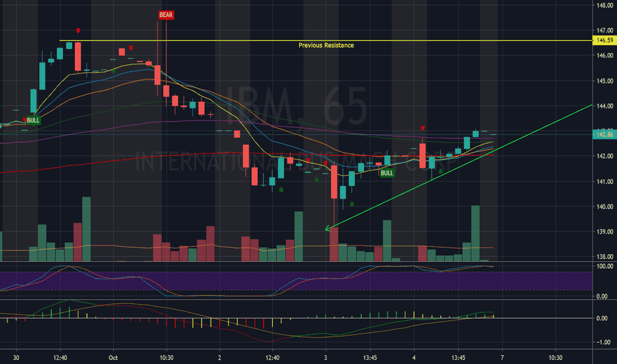
Task: Click the red down-triangle above the 146 high candle
Action: coord(78,30)
